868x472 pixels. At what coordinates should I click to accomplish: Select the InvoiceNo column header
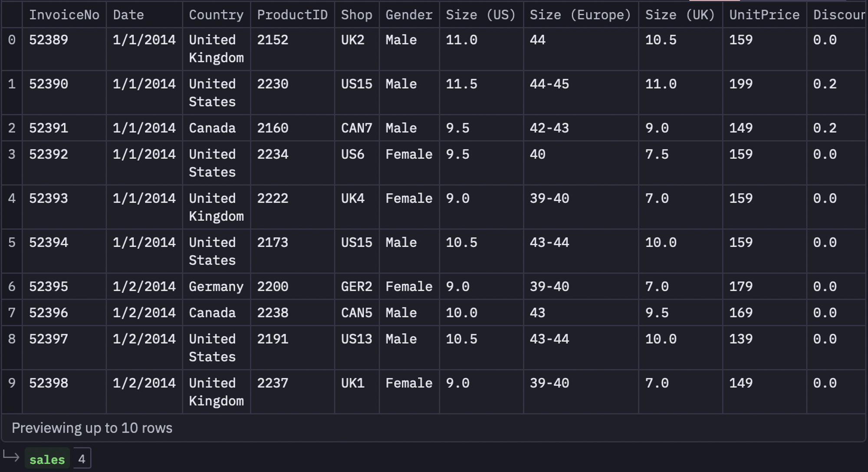tap(64, 15)
